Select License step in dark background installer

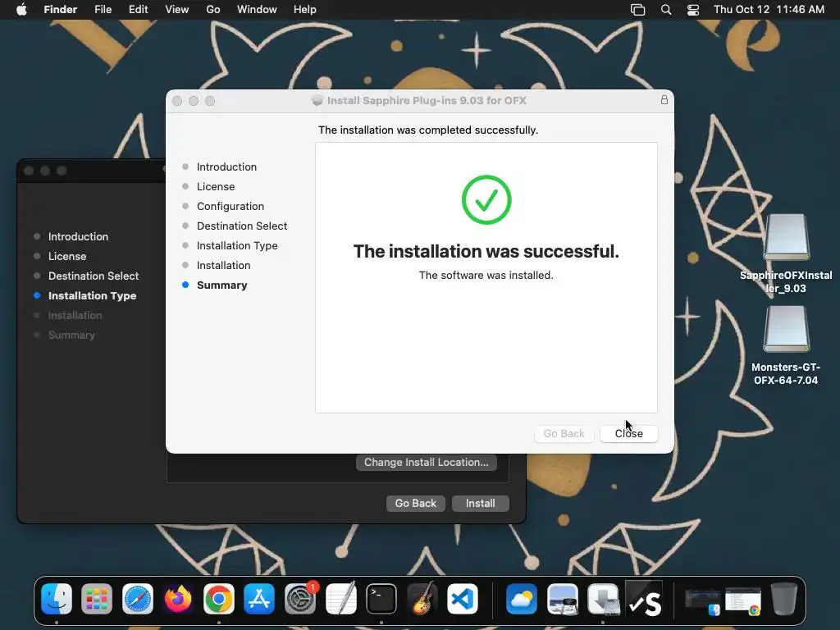point(67,256)
